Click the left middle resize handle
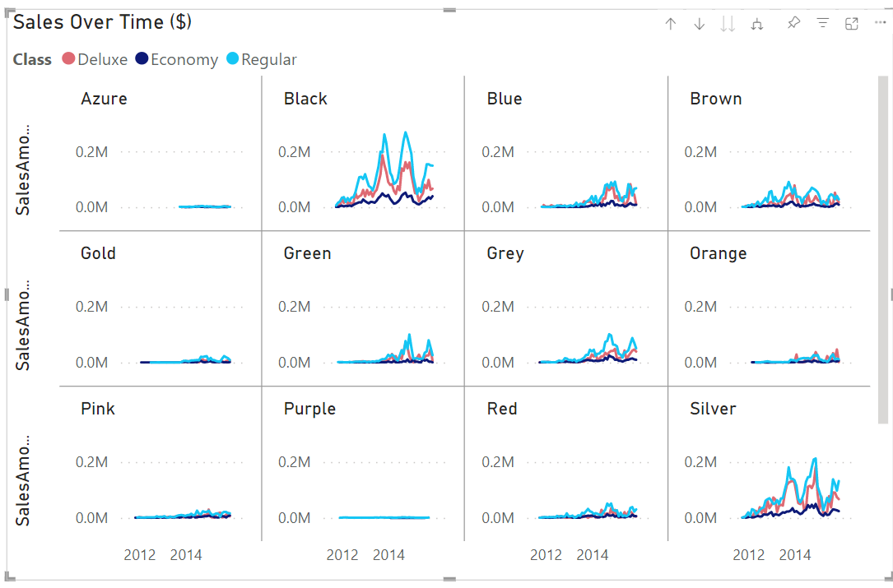Viewport: 893px width, 588px height. pyautogui.click(x=7, y=294)
